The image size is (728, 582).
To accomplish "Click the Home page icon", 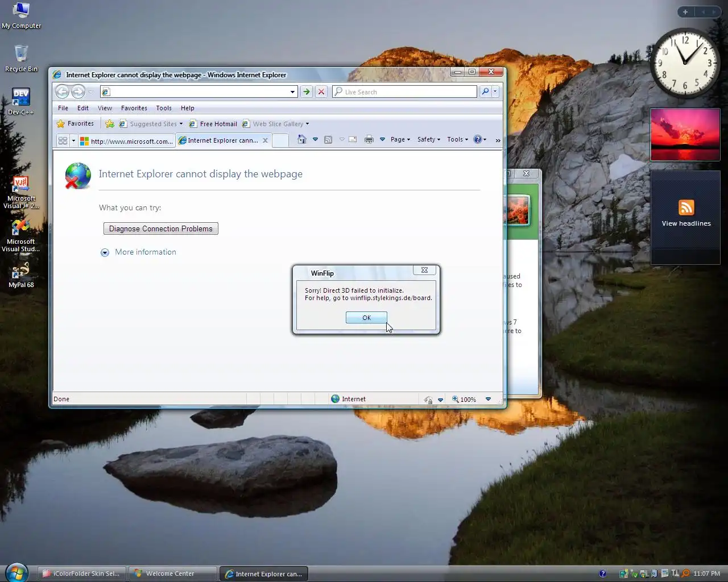I will 302,139.
